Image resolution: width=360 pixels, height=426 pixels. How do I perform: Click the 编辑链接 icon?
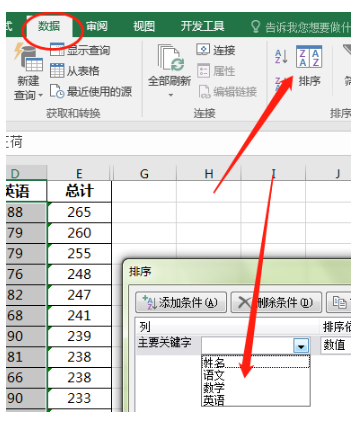click(204, 92)
